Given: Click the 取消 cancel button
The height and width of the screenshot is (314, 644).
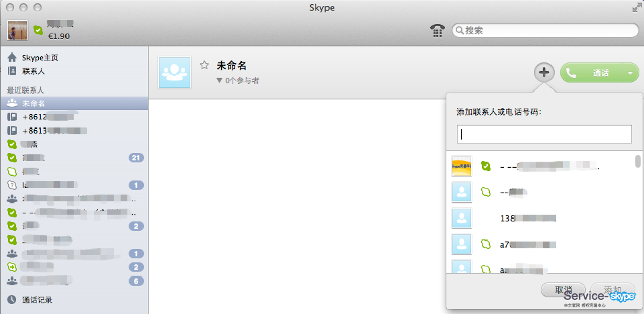Looking at the screenshot, I should [563, 290].
